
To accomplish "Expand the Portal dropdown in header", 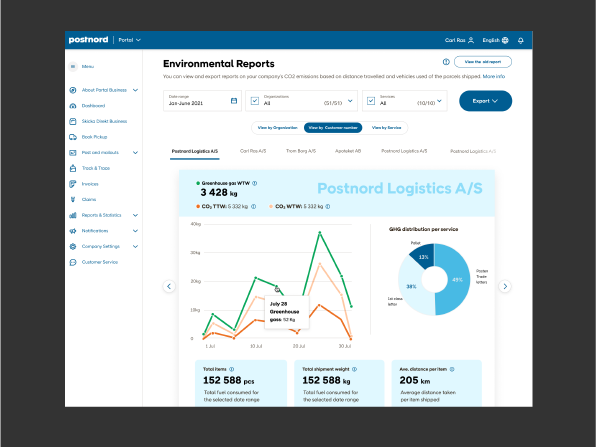I will coord(129,40).
